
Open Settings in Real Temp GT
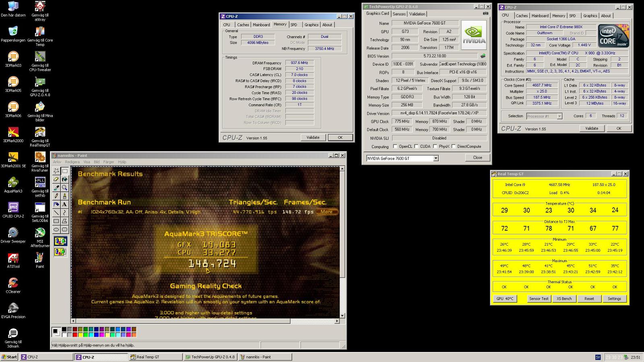click(614, 299)
